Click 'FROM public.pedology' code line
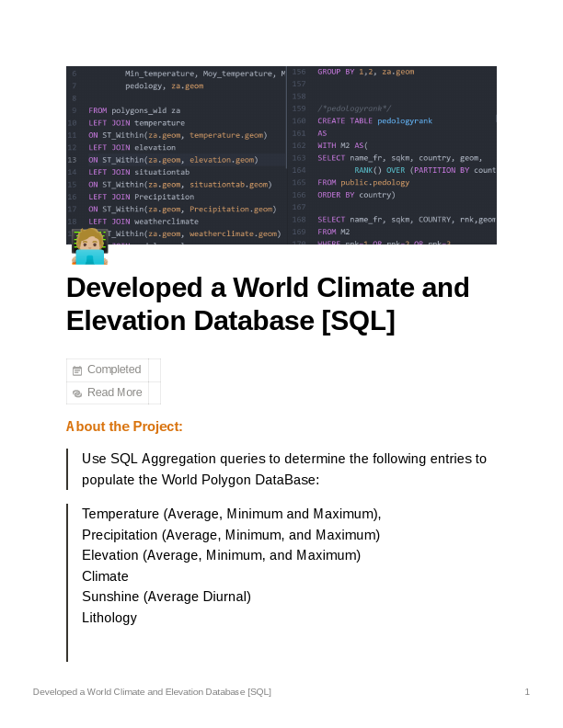This screenshot has height=728, width=563. pyautogui.click(x=363, y=183)
